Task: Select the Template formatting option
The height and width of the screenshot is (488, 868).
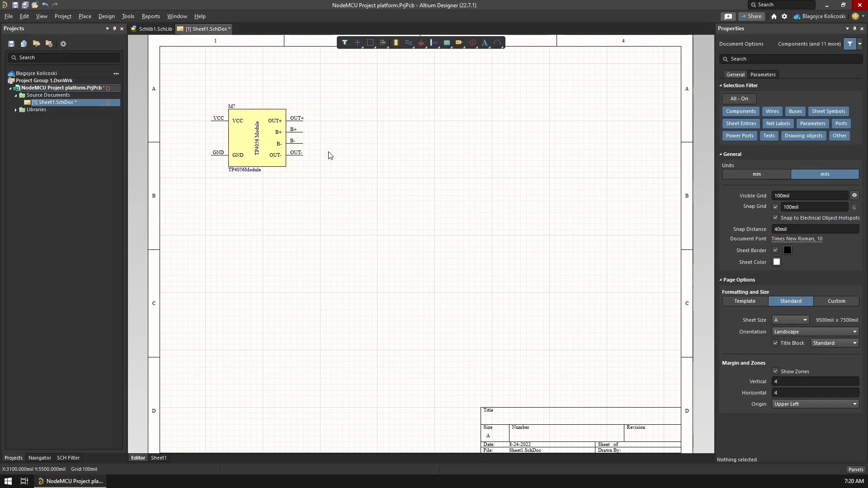Action: click(x=745, y=301)
